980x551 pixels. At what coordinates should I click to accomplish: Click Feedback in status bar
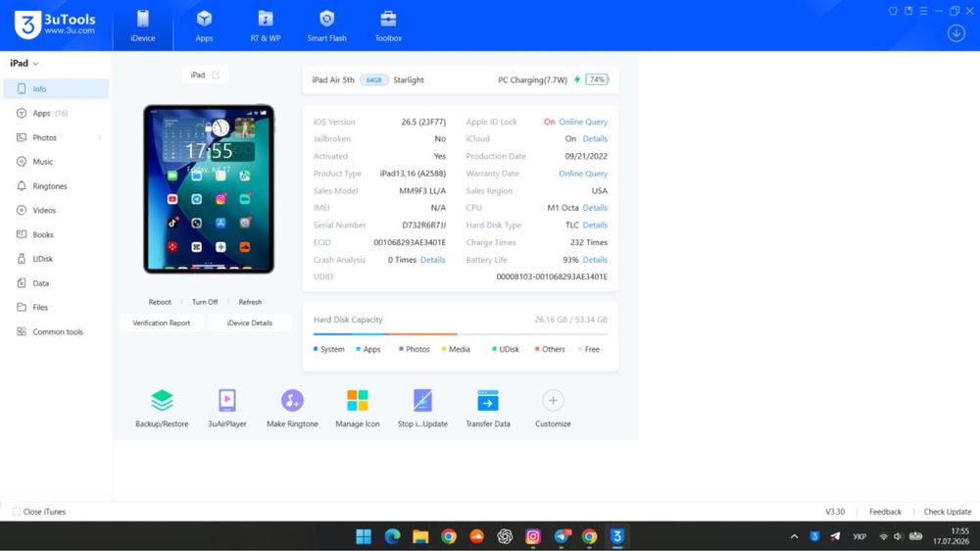(885, 512)
